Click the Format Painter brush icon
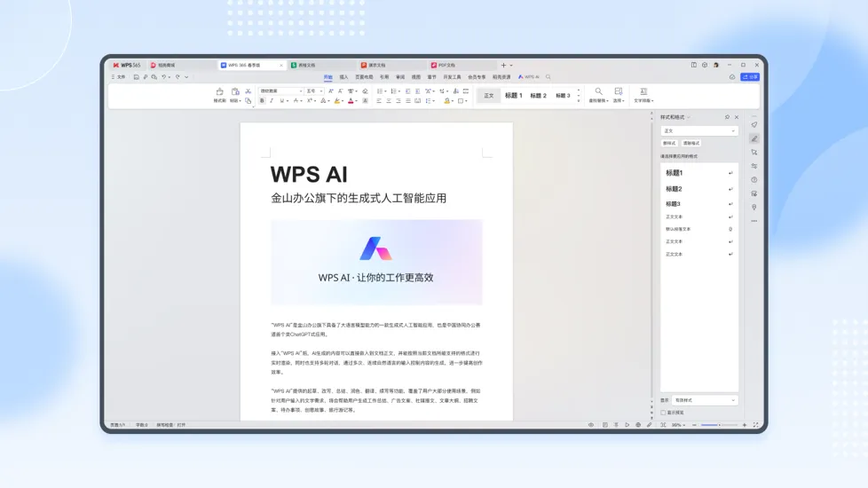Viewport: 868px width, 488px height. click(x=220, y=92)
